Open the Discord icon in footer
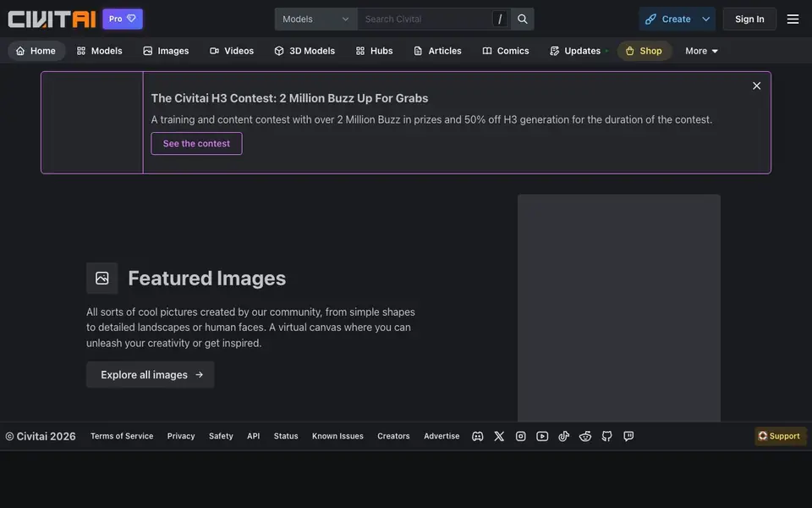The height and width of the screenshot is (508, 812). [x=477, y=437]
